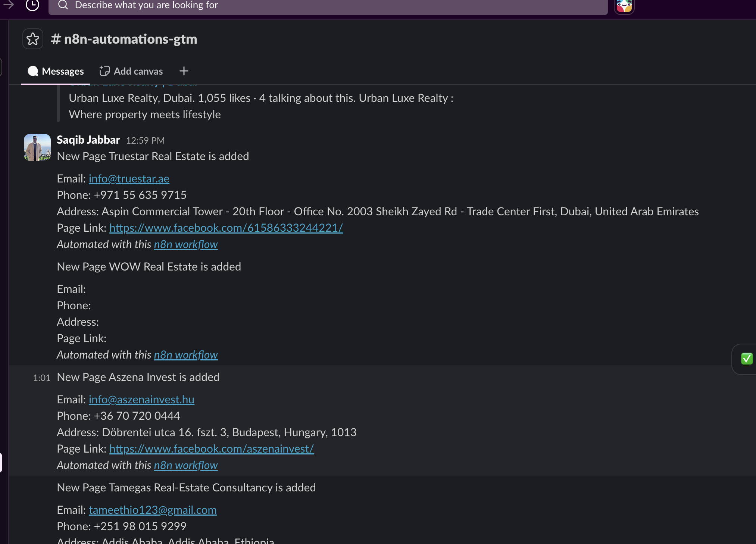Click the 12:59 PM message timestamp
756x544 pixels.
tap(145, 141)
